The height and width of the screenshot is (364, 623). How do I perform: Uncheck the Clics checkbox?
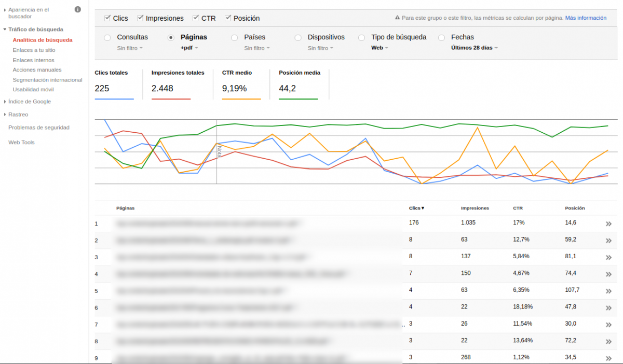[107, 18]
